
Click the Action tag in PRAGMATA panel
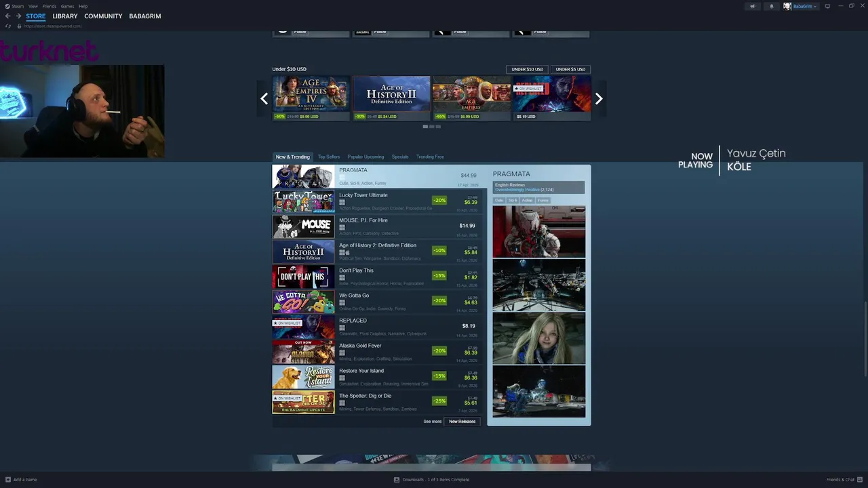point(528,201)
